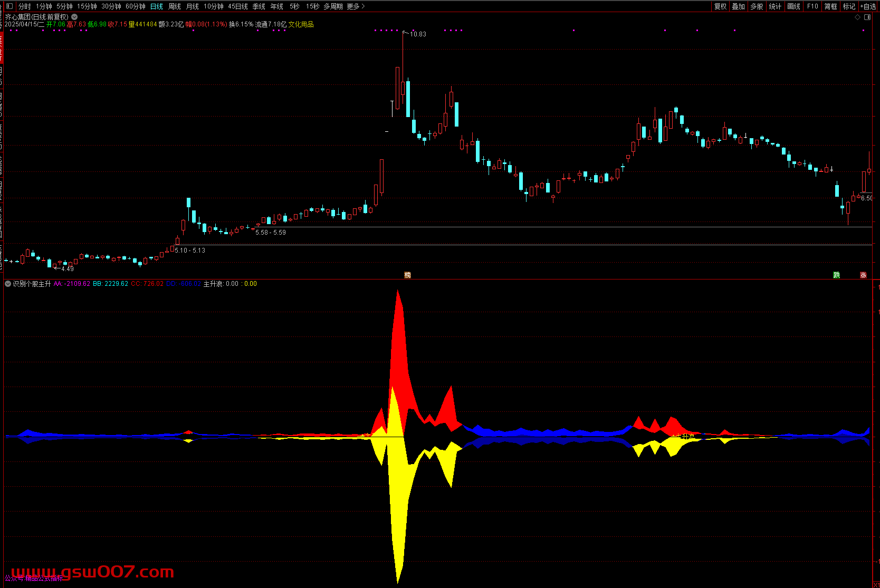Click the red 涨 marker icon
This screenshot has height=588, width=880.
pos(863,275)
